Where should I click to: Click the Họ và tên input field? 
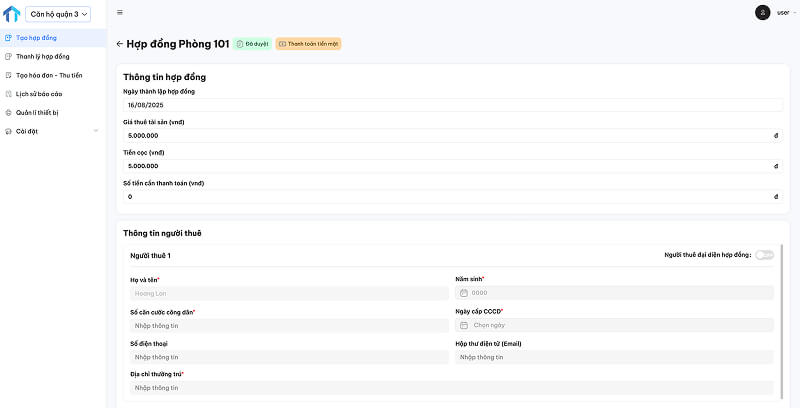pyautogui.click(x=288, y=293)
